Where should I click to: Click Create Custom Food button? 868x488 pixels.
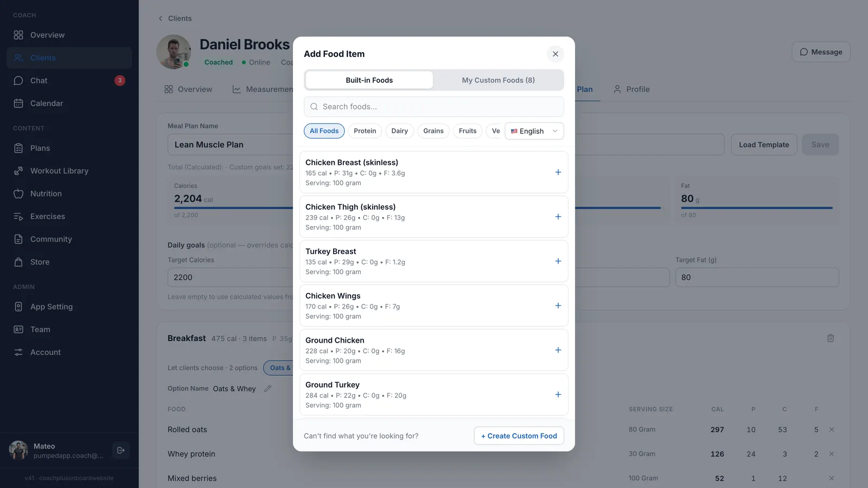[x=519, y=436]
